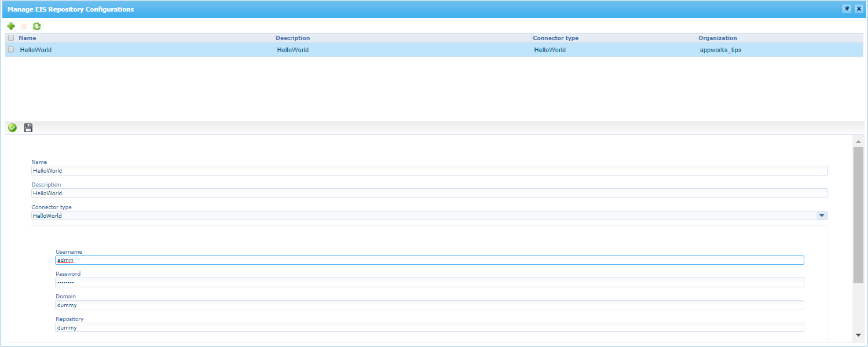Close the Manage EIS Repository Configurations panel
868x347 pixels.
pyautogui.click(x=859, y=9)
